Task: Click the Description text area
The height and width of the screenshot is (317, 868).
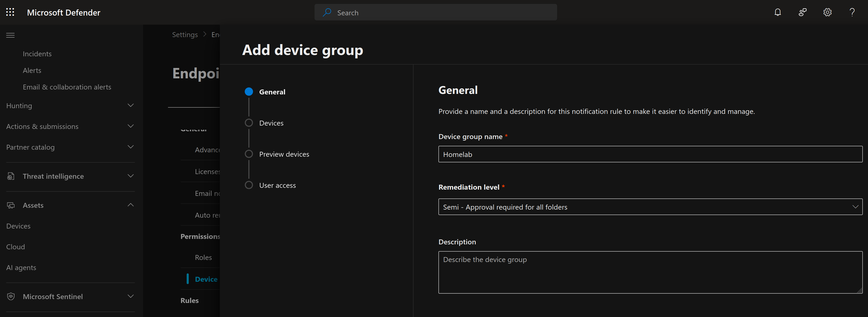Action: (x=650, y=272)
